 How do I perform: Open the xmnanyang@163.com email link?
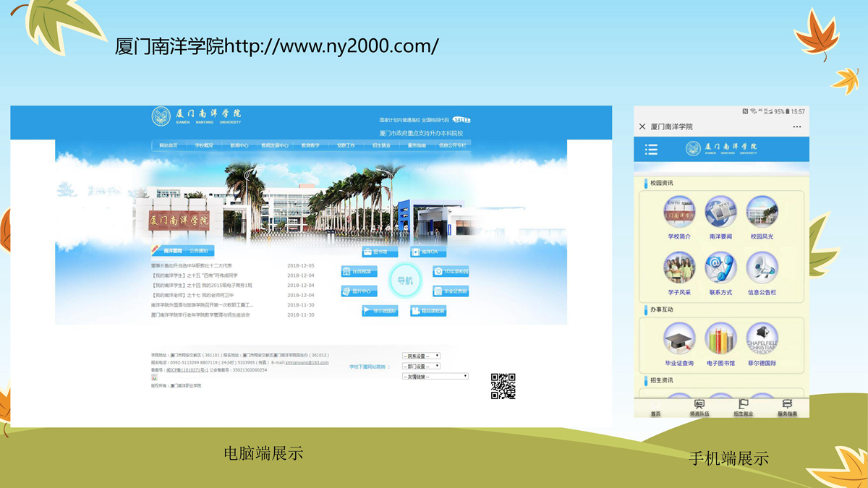tap(307, 363)
